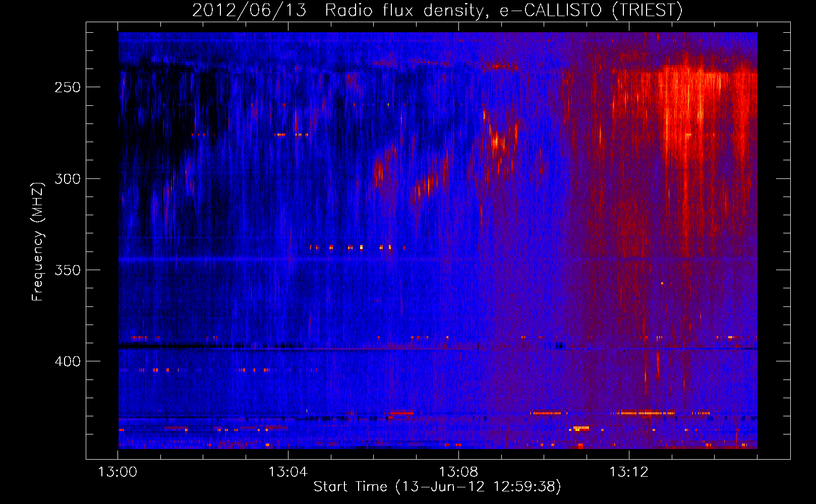Click the plot title with date 2012/06/13
The width and height of the screenshot is (816, 504).
pos(437,10)
